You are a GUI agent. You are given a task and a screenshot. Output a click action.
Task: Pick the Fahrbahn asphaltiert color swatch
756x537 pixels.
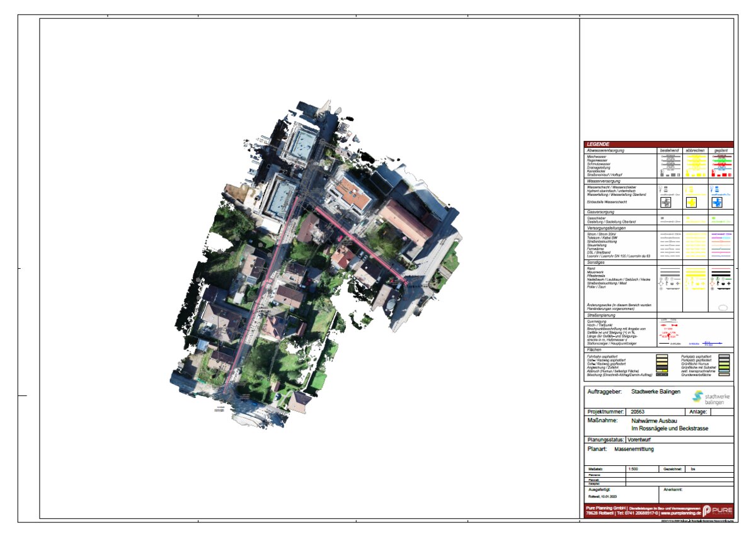click(661, 356)
